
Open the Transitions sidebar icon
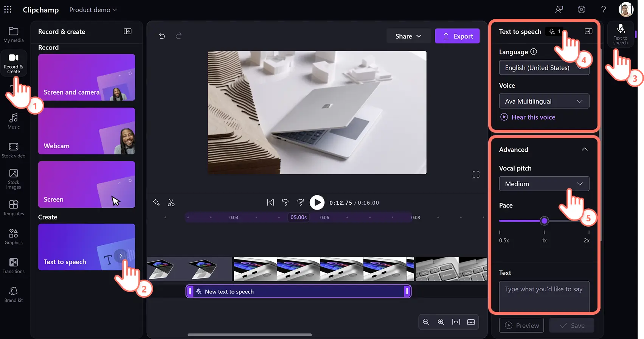click(x=14, y=266)
